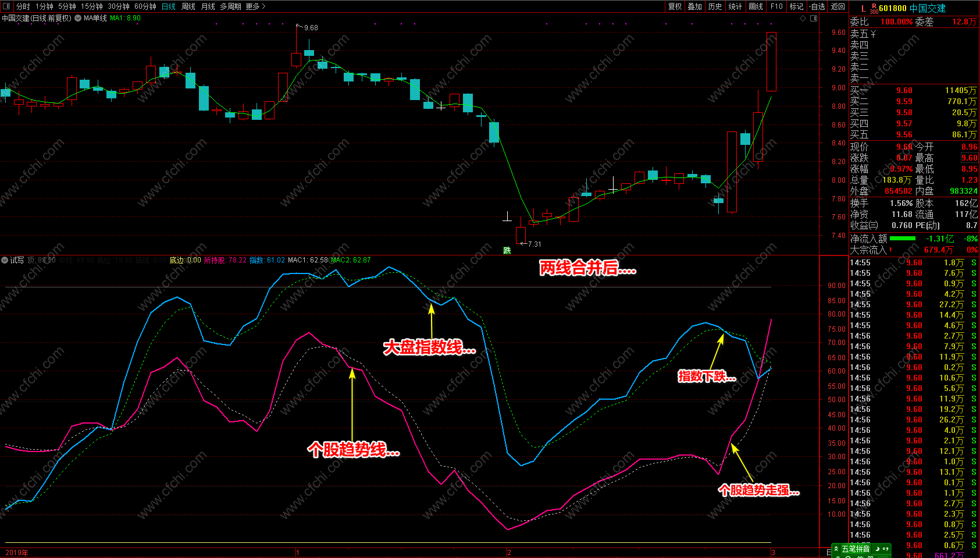The image size is (980, 558).
Task: Select the 15分钟 period
Action: pos(92,6)
